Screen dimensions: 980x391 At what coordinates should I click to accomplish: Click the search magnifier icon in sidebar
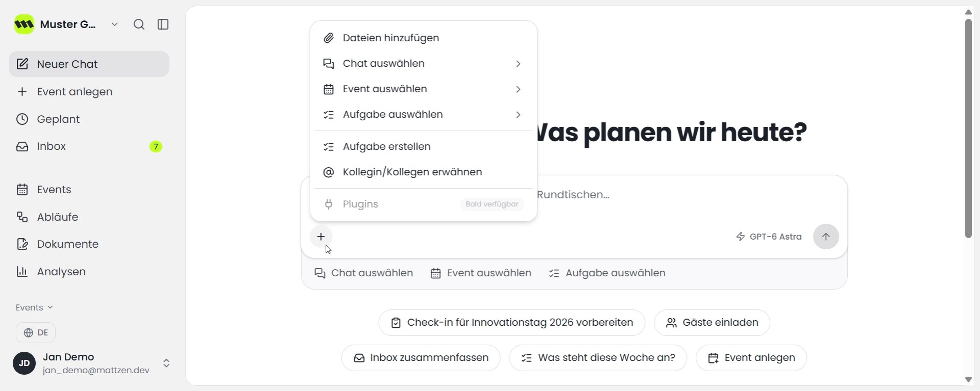tap(139, 24)
